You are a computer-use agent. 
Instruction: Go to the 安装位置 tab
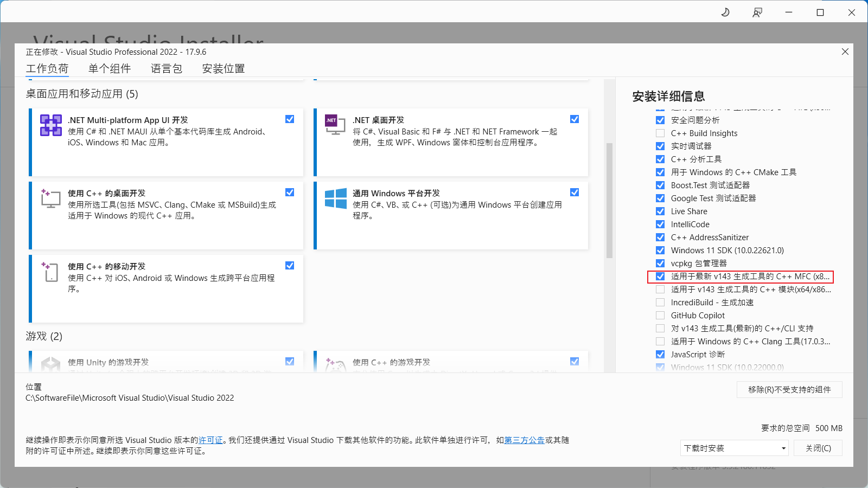[x=224, y=69]
